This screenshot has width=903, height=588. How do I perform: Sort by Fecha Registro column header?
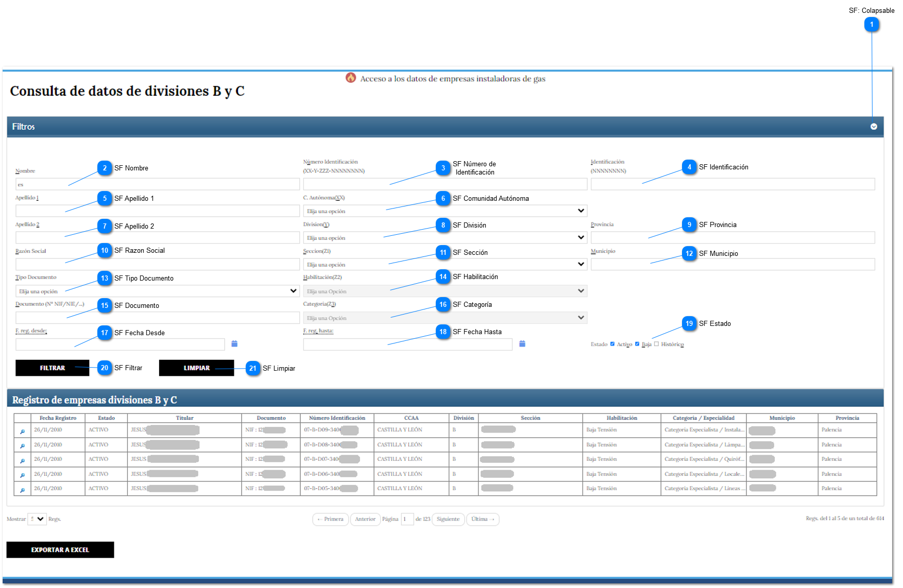point(58,418)
